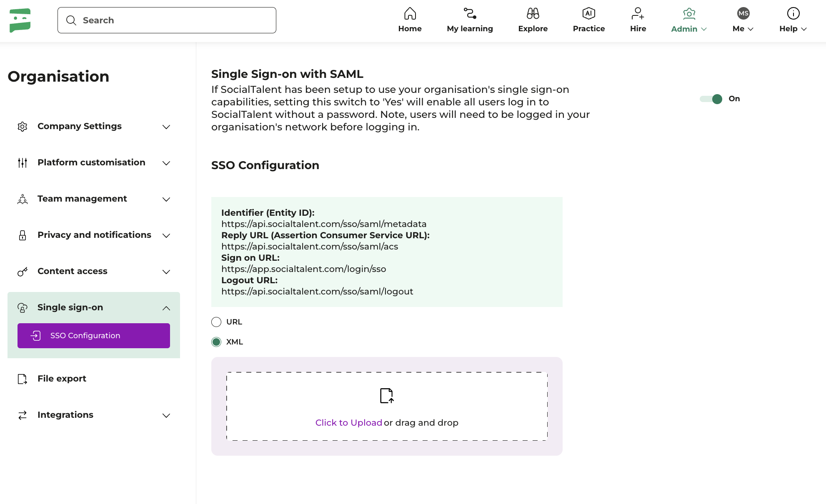Screen dimensions: 826x504
Task: Expand Platform customisation chevron
Action: [x=166, y=163]
